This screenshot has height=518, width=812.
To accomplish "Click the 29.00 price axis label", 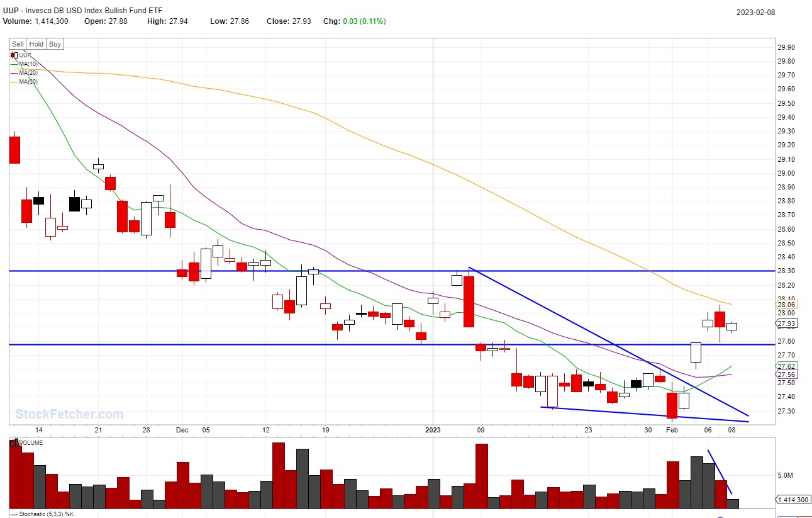I will point(786,174).
